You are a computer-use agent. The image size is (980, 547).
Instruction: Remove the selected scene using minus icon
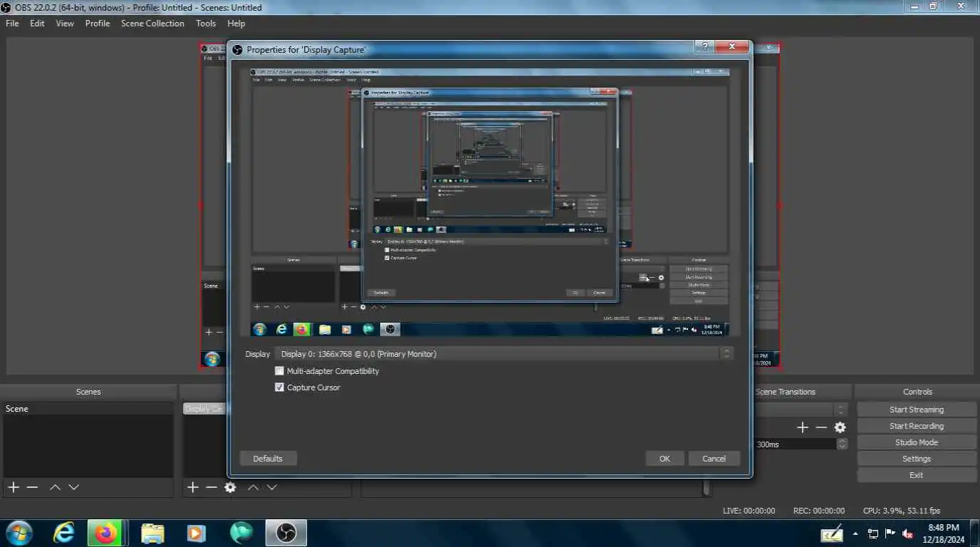point(32,487)
